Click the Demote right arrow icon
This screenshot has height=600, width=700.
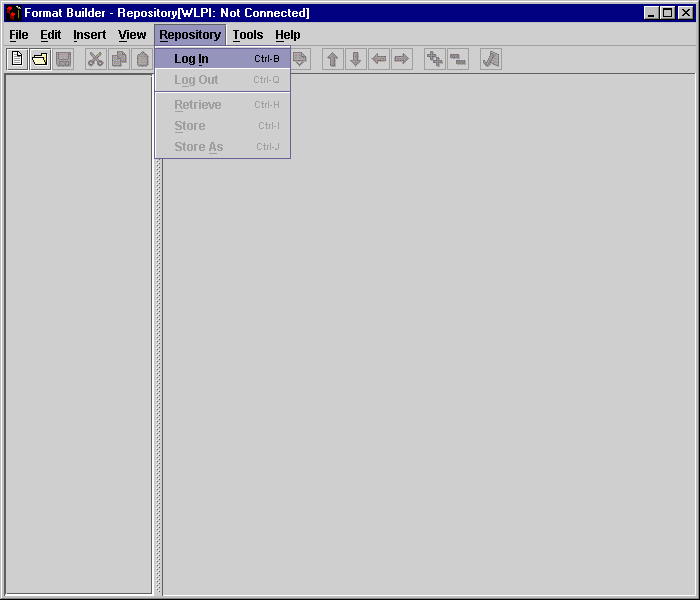402,59
